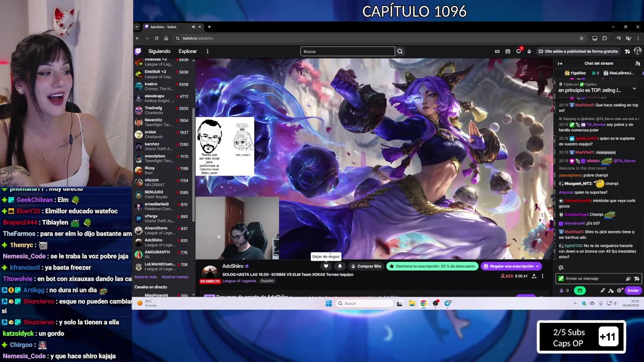644x362 pixels.
Task: Collapse the chat panel arrow
Action: point(560,63)
